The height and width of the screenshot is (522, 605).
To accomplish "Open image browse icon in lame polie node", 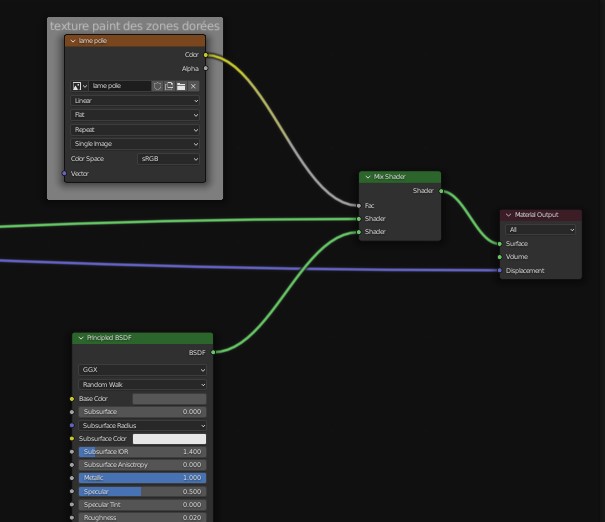I will [79, 86].
